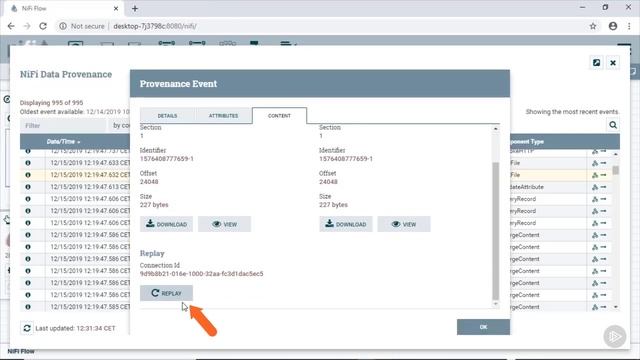640x360 pixels.
Task: Close the NiFi Data Provenance panel
Action: 613,63
